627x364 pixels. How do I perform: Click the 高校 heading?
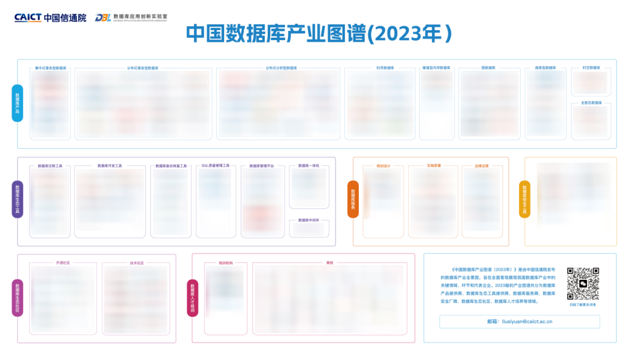tap(330, 263)
